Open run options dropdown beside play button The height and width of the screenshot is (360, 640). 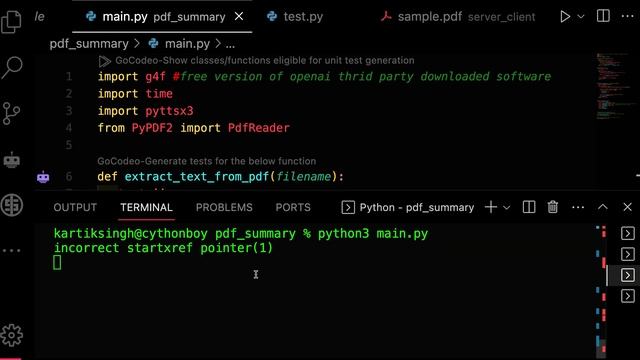coord(581,17)
